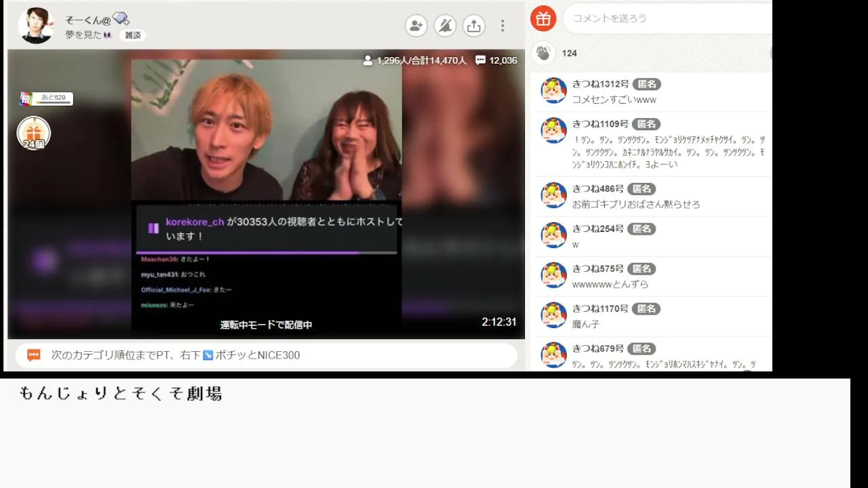Screen dimensions: 868x488
Task: Click 匿名 badge beside きつね1170号
Action: click(x=647, y=308)
